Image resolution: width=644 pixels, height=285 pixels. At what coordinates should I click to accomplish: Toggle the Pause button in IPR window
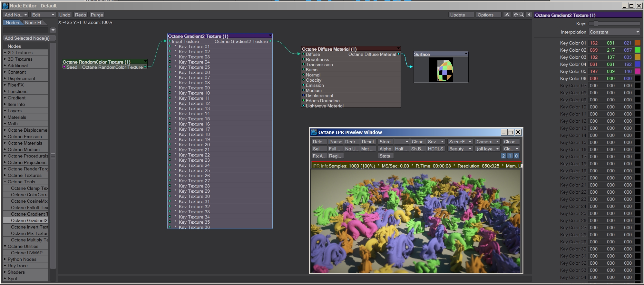coord(336,142)
